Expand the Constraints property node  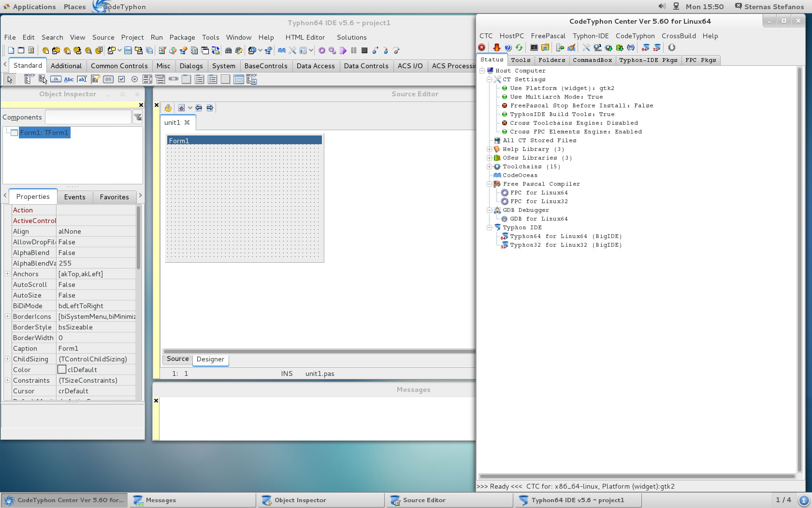pyautogui.click(x=7, y=380)
